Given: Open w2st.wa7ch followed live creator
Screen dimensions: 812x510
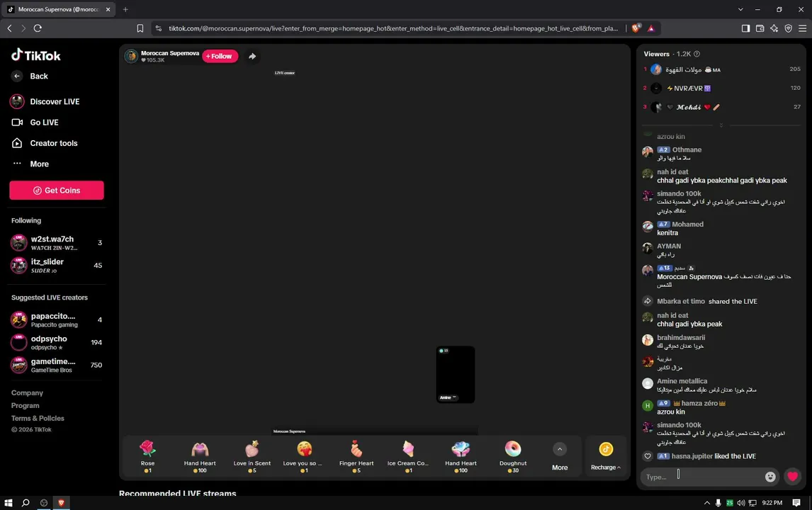Looking at the screenshot, I should (57, 242).
